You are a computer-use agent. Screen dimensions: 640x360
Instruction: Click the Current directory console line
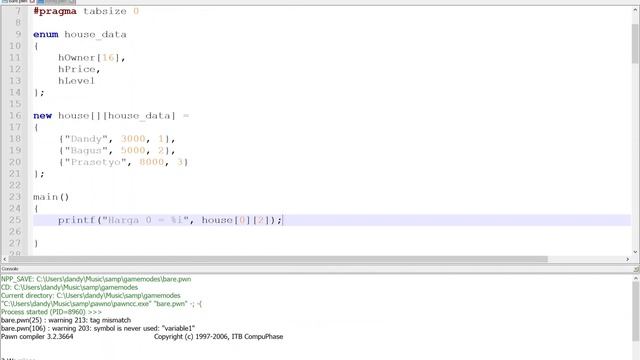(91, 296)
